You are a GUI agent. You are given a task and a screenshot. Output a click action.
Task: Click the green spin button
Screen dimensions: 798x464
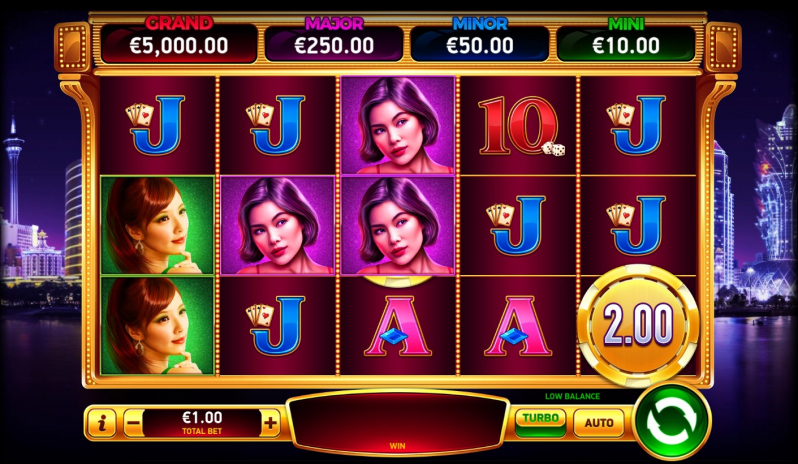click(671, 423)
